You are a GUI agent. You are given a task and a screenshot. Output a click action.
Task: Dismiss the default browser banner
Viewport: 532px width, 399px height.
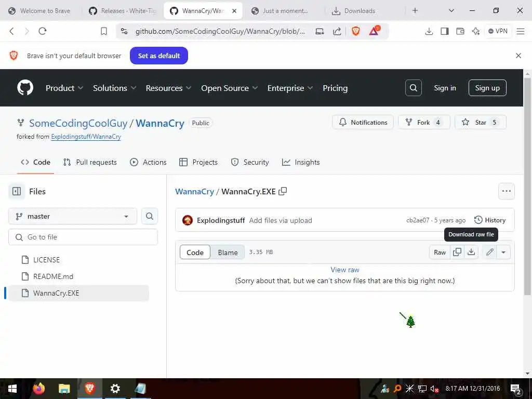pos(518,56)
